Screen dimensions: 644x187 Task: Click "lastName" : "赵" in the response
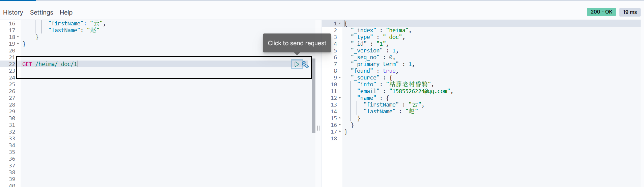click(x=391, y=111)
